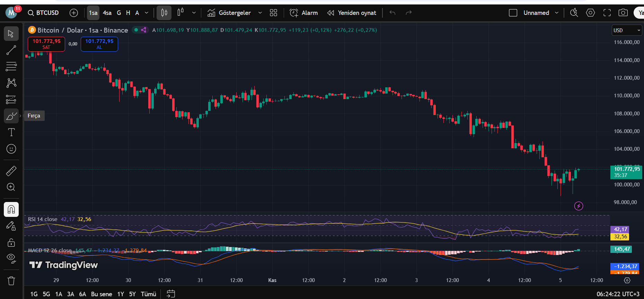Select the trend line drawing tool

(11, 50)
